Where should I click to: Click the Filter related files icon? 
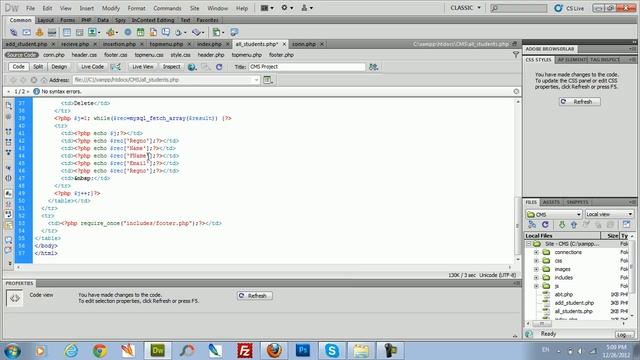coord(516,54)
